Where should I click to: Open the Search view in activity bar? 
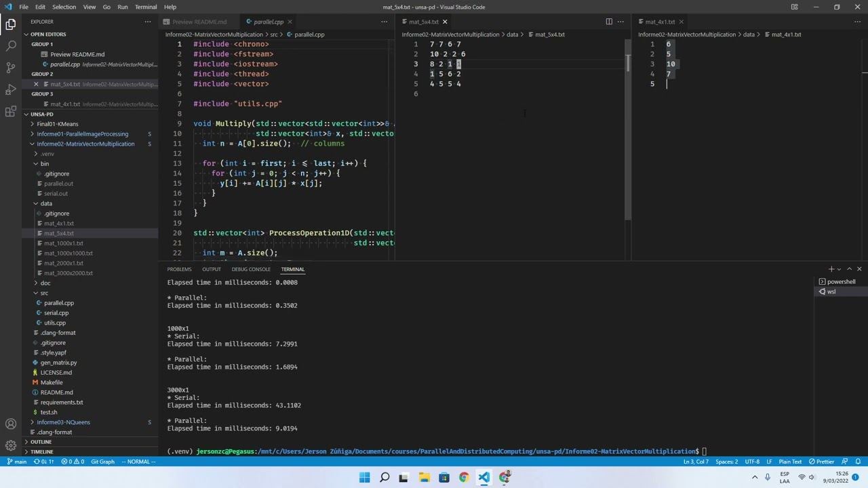point(11,46)
